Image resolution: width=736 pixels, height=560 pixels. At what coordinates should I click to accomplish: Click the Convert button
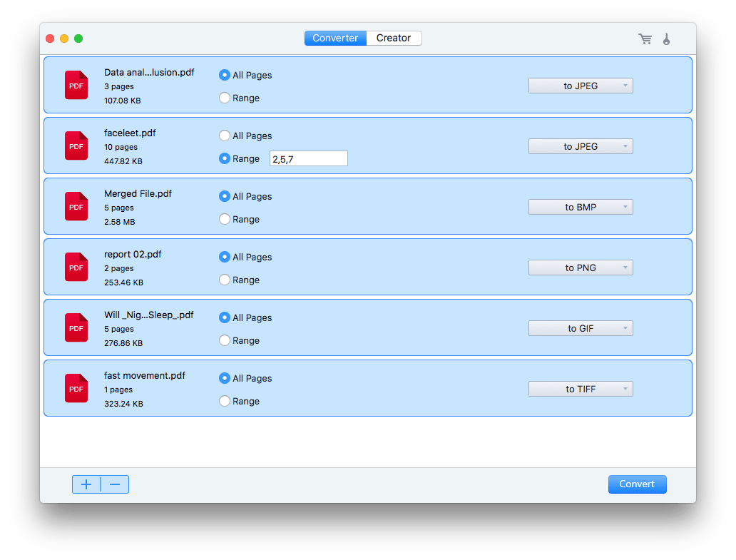point(637,484)
